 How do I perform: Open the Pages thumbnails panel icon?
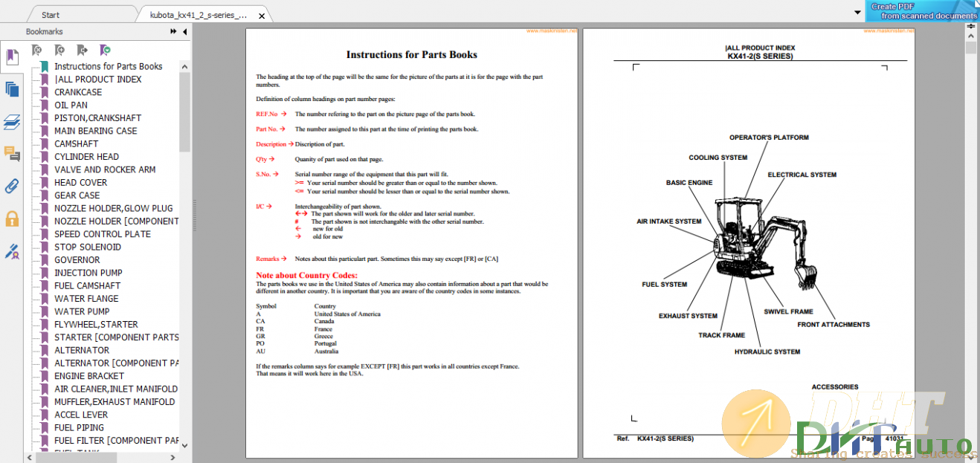[x=12, y=89]
